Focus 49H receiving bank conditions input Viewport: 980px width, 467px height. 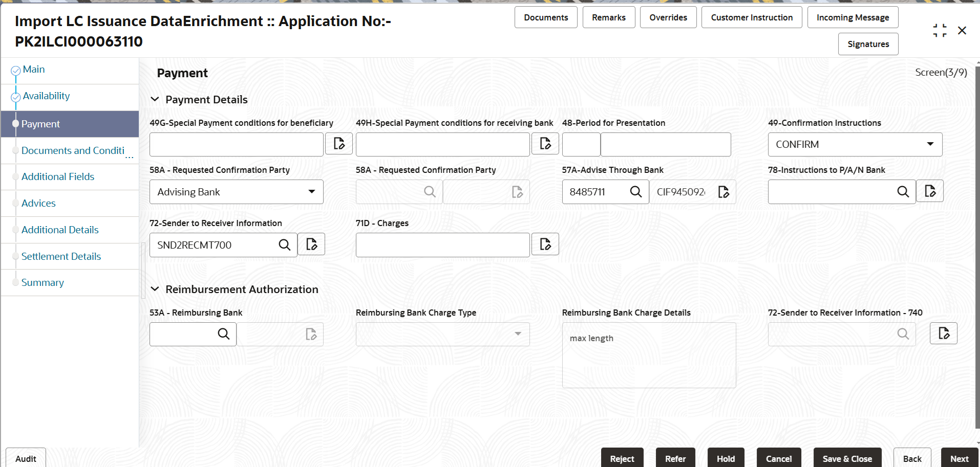pyautogui.click(x=443, y=144)
